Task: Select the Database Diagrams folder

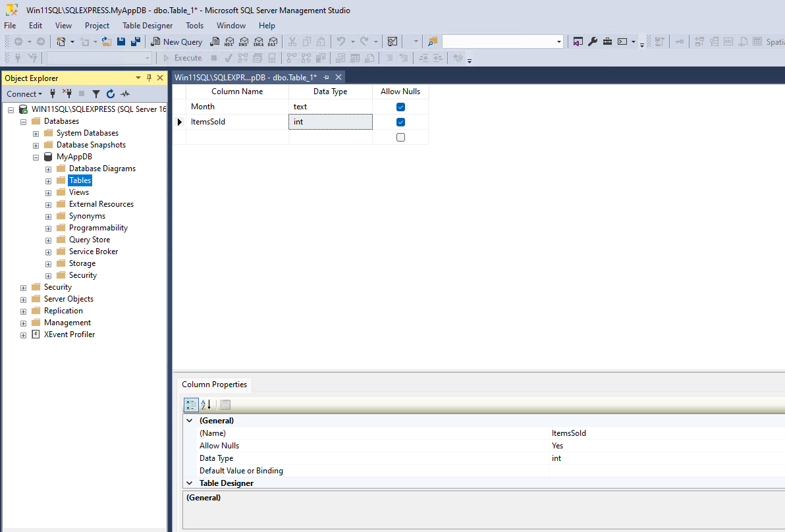Action: coord(102,169)
